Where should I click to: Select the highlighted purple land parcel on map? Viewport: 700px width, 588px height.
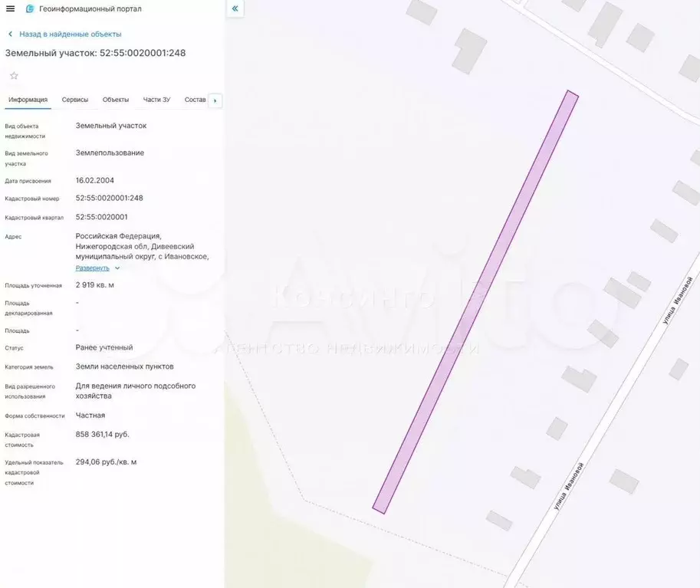(475, 302)
